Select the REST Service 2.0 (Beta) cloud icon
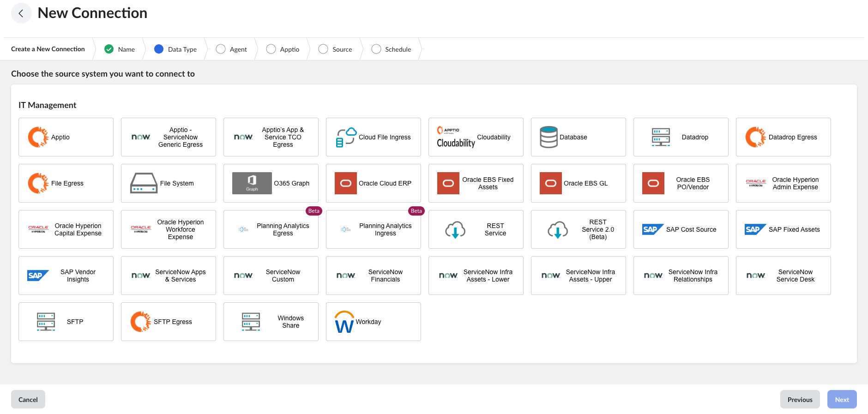 (558, 229)
